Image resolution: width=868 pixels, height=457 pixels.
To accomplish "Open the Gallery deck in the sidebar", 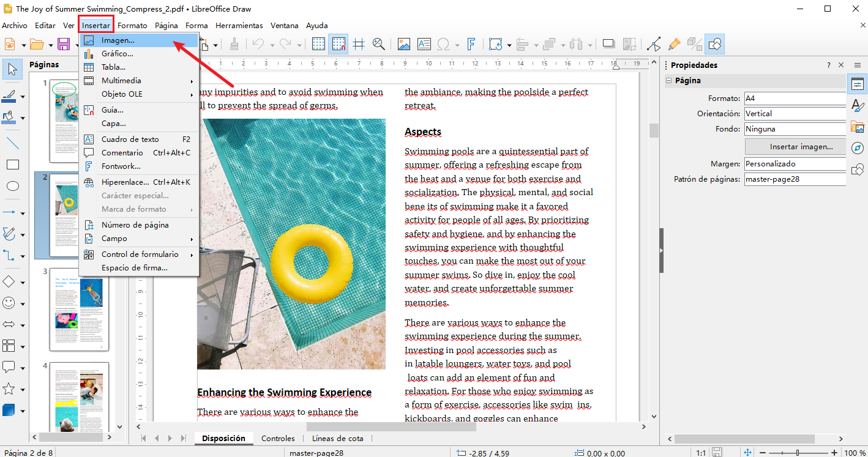I will coord(858,127).
